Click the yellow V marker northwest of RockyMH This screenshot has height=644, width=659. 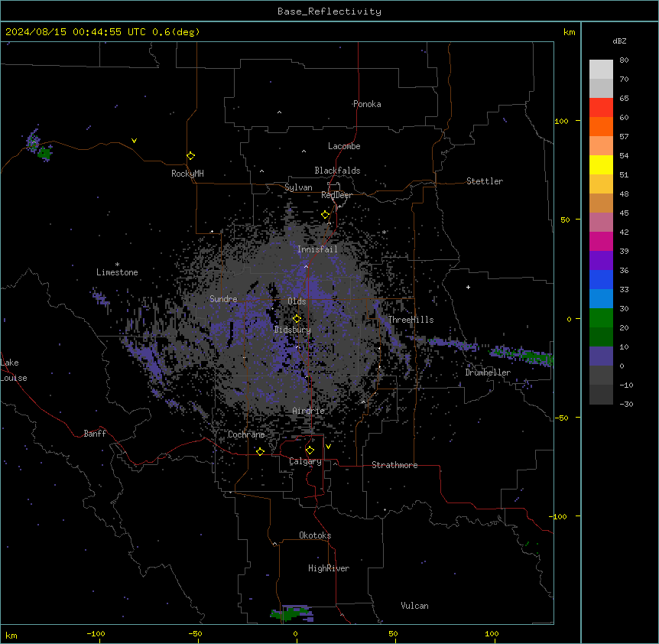pyautogui.click(x=134, y=141)
